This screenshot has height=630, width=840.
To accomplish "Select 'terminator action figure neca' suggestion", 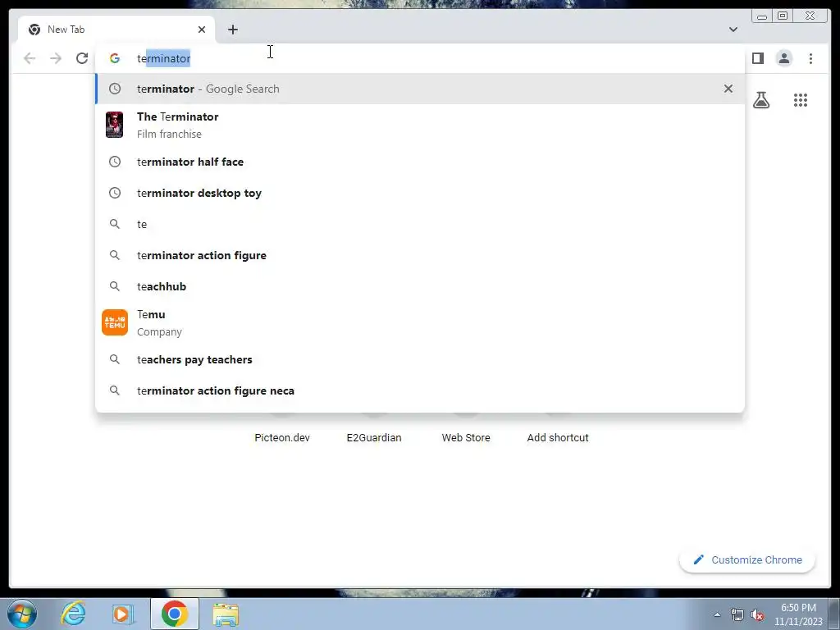I will point(420,390).
